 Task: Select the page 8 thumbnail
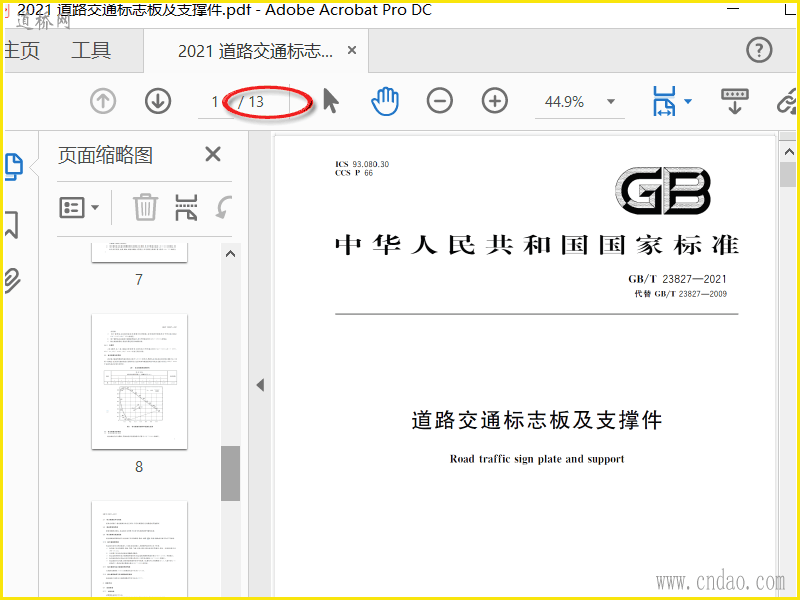139,382
